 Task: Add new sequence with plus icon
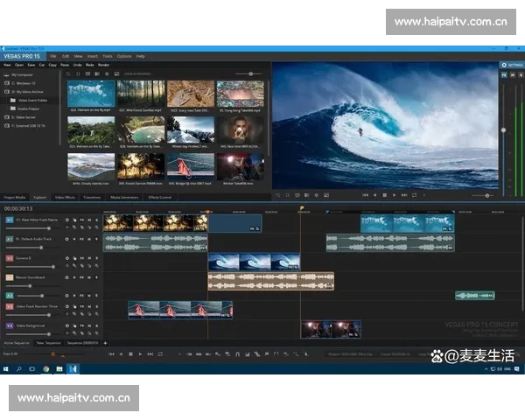click(x=106, y=342)
